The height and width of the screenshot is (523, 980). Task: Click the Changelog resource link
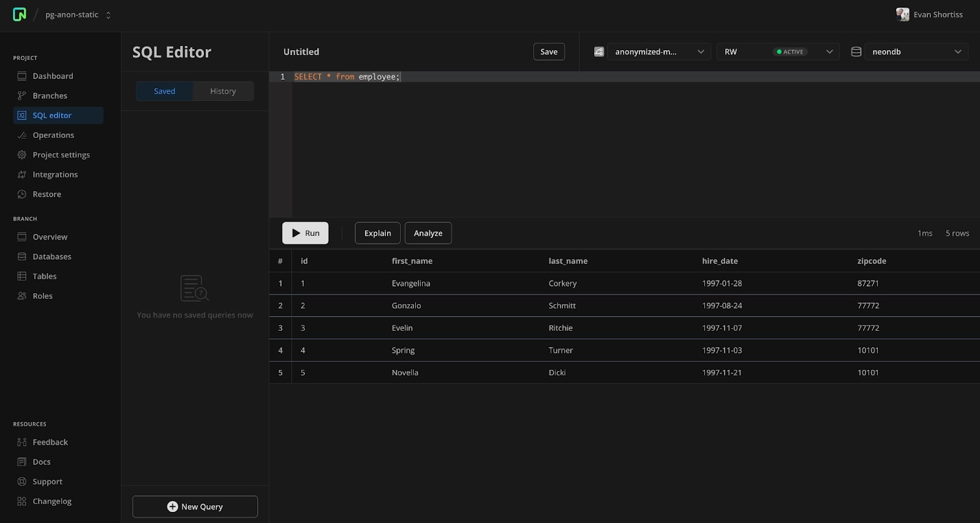[x=52, y=501]
